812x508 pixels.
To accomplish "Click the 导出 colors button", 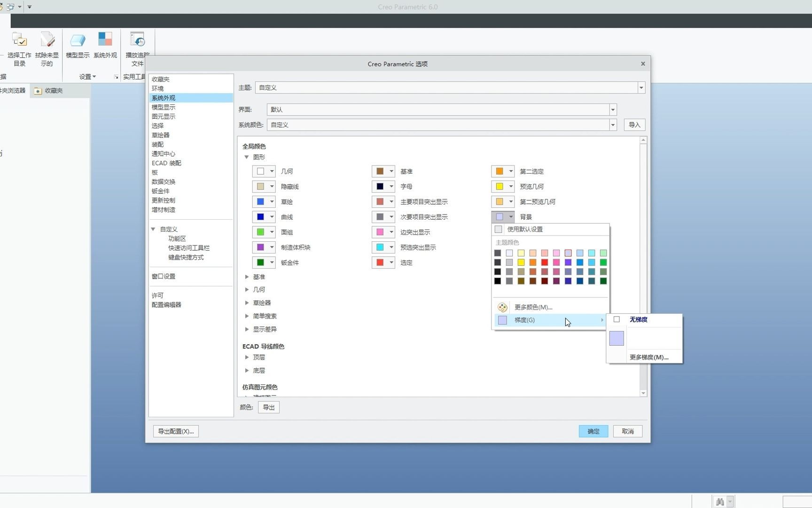I will pyautogui.click(x=269, y=407).
